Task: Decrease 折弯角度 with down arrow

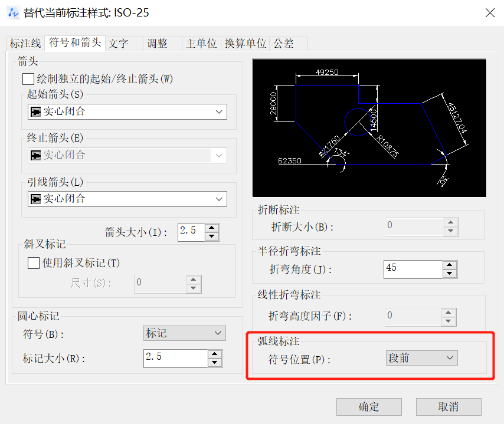Action: [449, 274]
